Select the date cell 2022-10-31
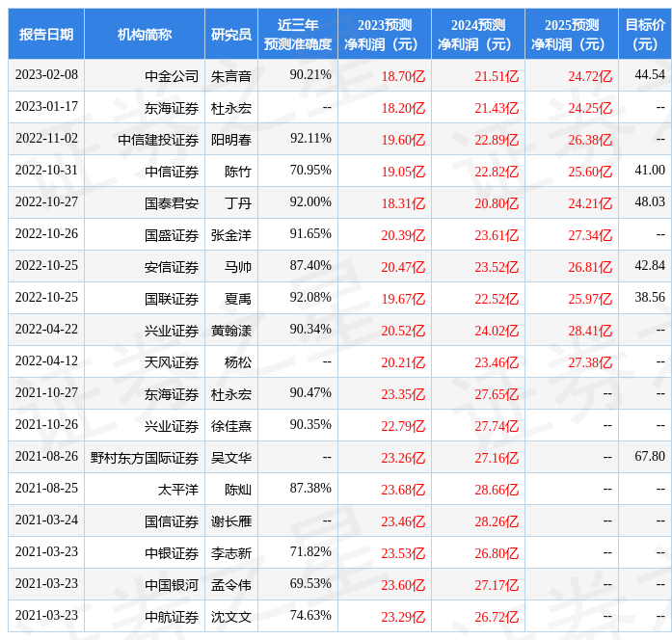The width and height of the screenshot is (672, 640). 46,171
